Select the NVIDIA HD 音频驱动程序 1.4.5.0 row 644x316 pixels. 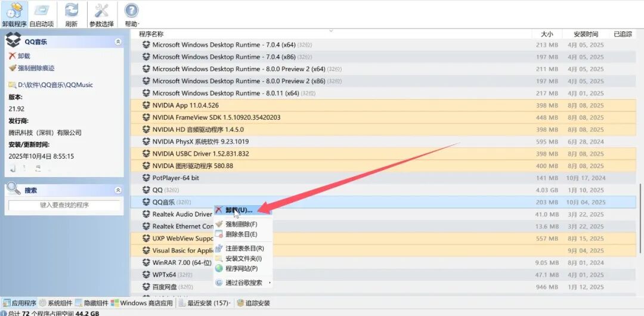[x=383, y=129]
